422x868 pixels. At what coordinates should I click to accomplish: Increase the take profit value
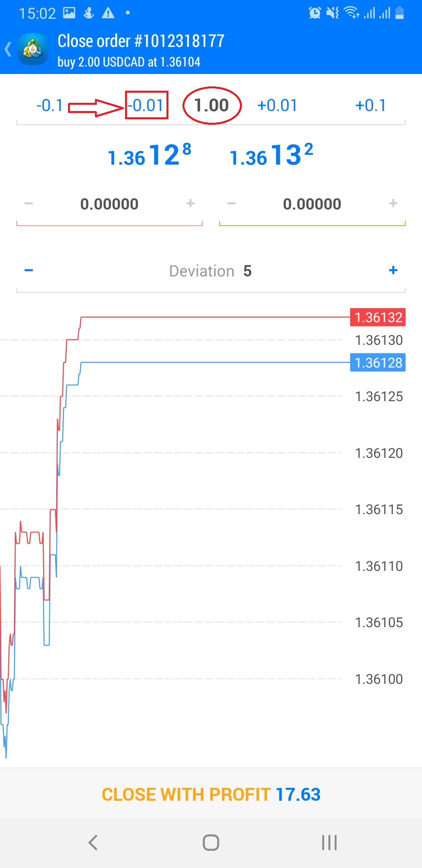pos(393,203)
